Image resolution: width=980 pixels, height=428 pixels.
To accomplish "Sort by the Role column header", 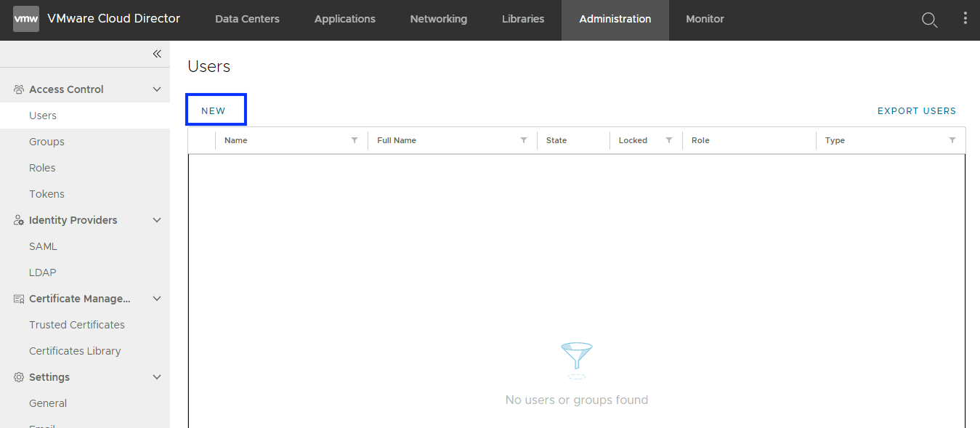I will (700, 140).
